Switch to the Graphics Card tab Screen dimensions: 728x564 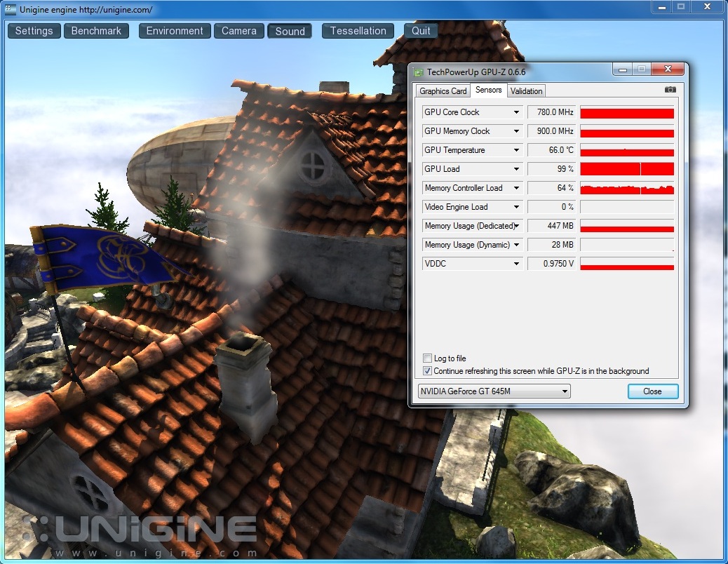click(443, 91)
